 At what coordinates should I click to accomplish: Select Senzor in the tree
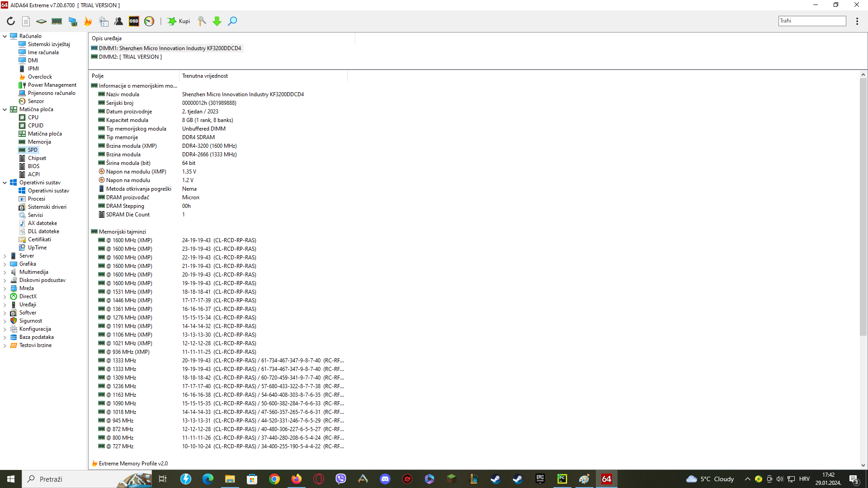36,101
